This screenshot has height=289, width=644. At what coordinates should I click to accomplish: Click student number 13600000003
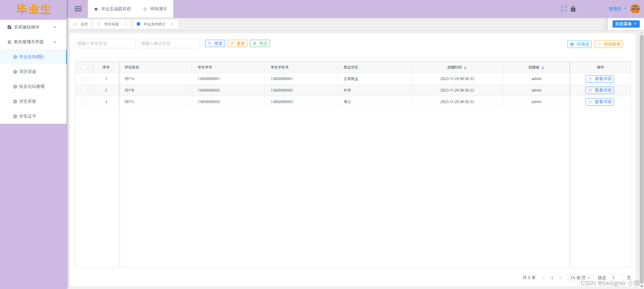pos(209,102)
